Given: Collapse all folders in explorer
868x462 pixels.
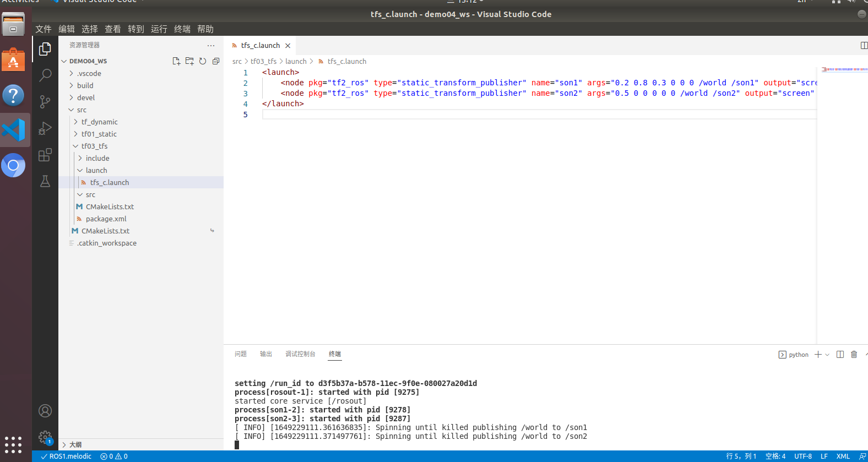Looking at the screenshot, I should [x=216, y=61].
